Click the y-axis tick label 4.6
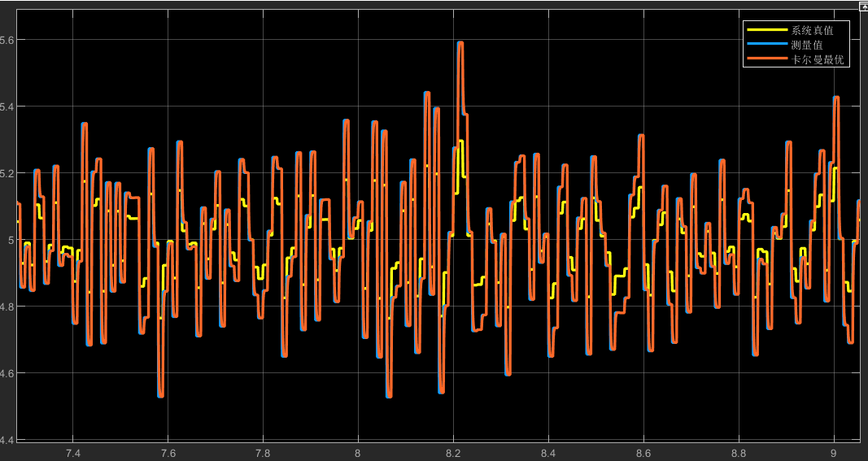The height and width of the screenshot is (461, 868). [7, 373]
